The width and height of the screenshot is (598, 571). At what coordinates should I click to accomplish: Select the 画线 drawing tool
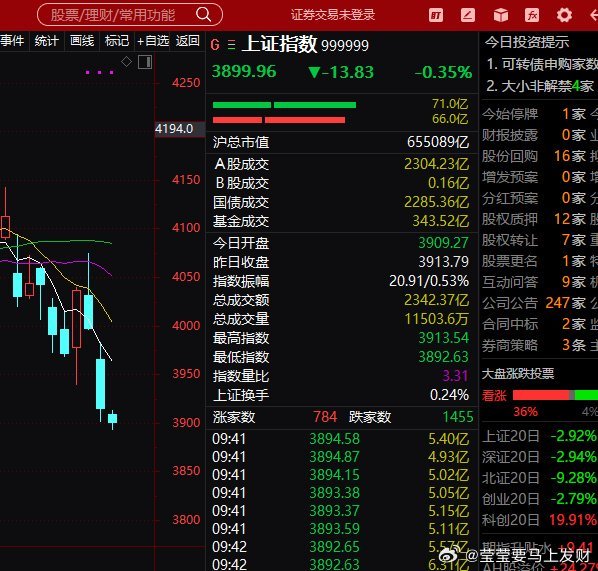pos(82,40)
